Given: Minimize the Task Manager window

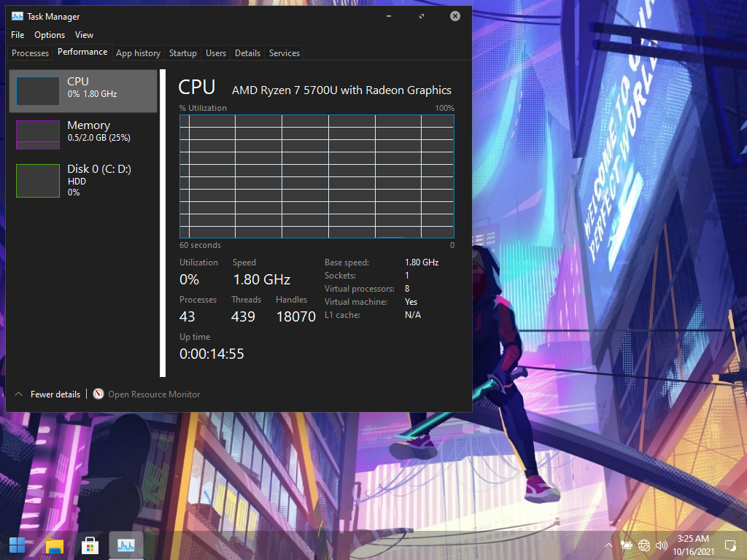Looking at the screenshot, I should click(x=389, y=16).
